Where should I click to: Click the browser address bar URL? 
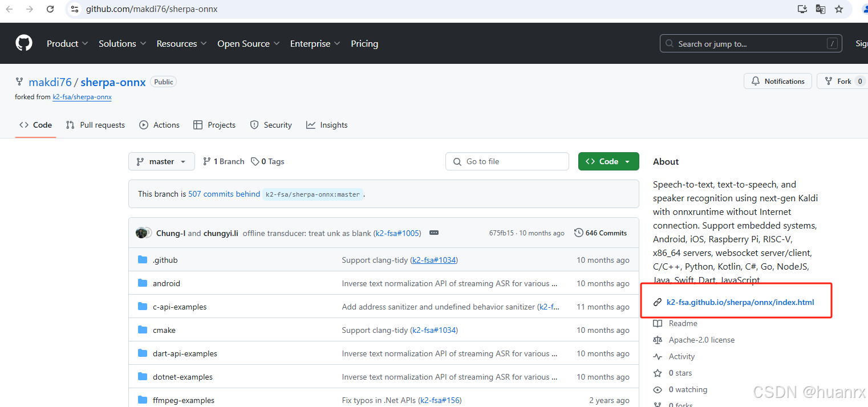152,9
